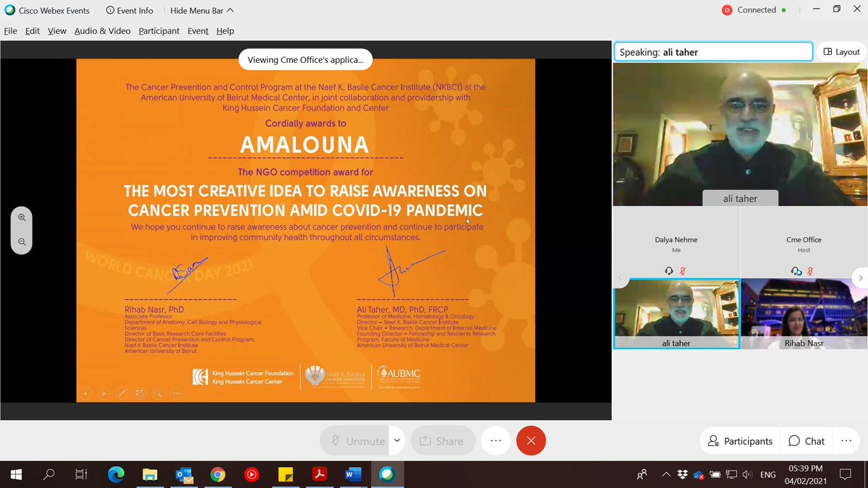The image size is (868, 488).
Task: Open the Audio & Video menu
Action: [103, 31]
